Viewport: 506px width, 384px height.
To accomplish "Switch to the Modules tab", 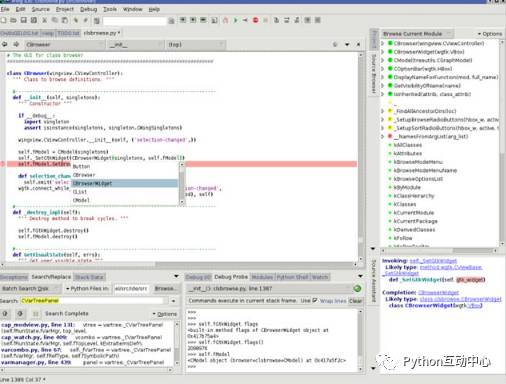I will pos(262,277).
